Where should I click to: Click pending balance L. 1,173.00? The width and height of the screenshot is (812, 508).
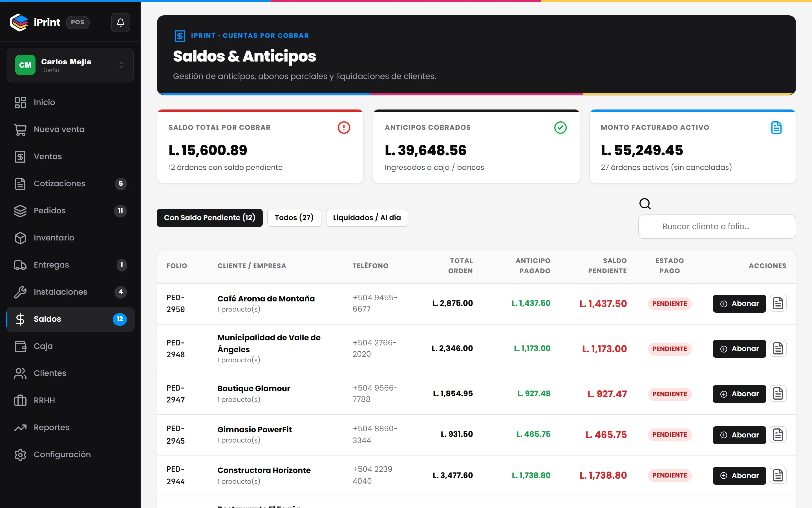(604, 349)
